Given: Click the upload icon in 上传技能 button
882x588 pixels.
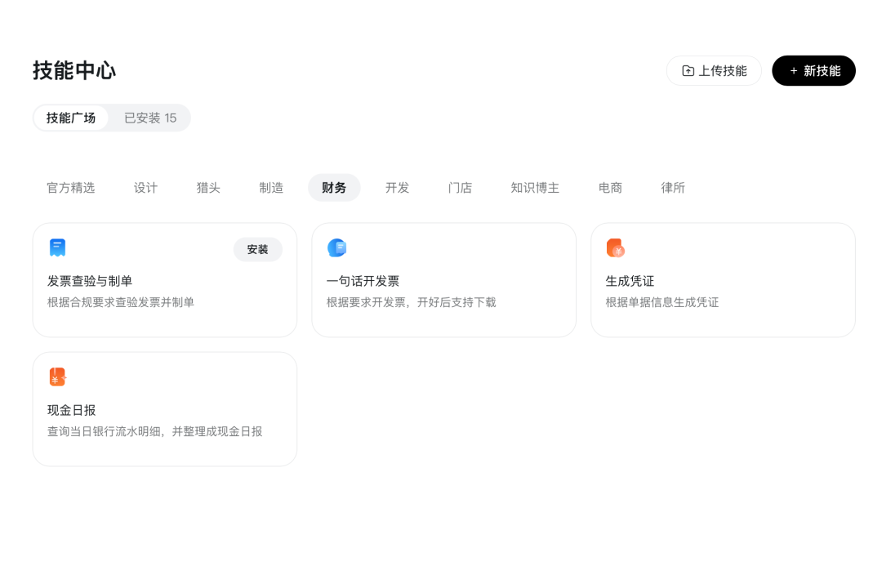Looking at the screenshot, I should [688, 71].
